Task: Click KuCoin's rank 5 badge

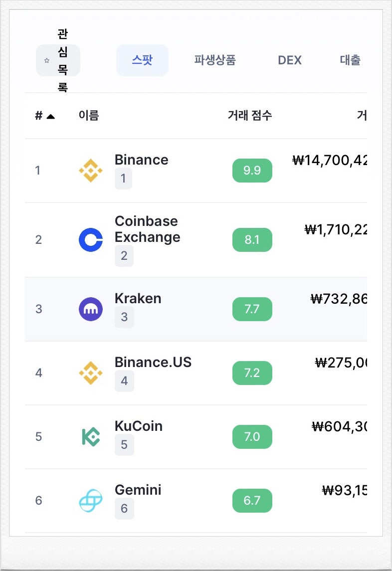Action: tap(124, 445)
